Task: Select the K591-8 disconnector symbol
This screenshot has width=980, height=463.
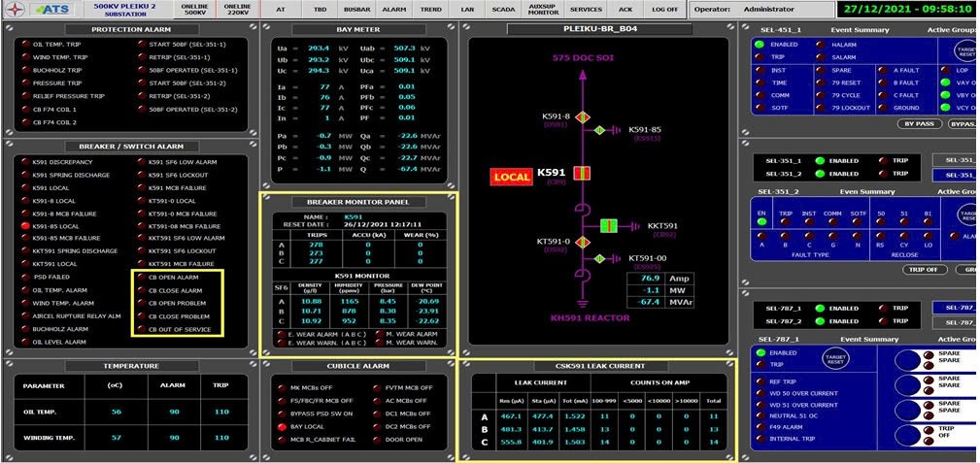Action: tap(583, 116)
